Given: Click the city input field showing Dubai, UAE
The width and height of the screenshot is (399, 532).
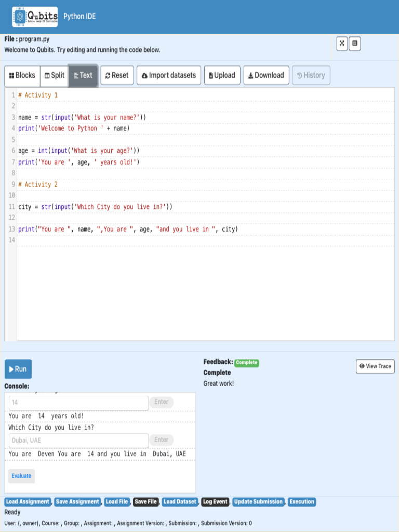Looking at the screenshot, I should coord(78,441).
